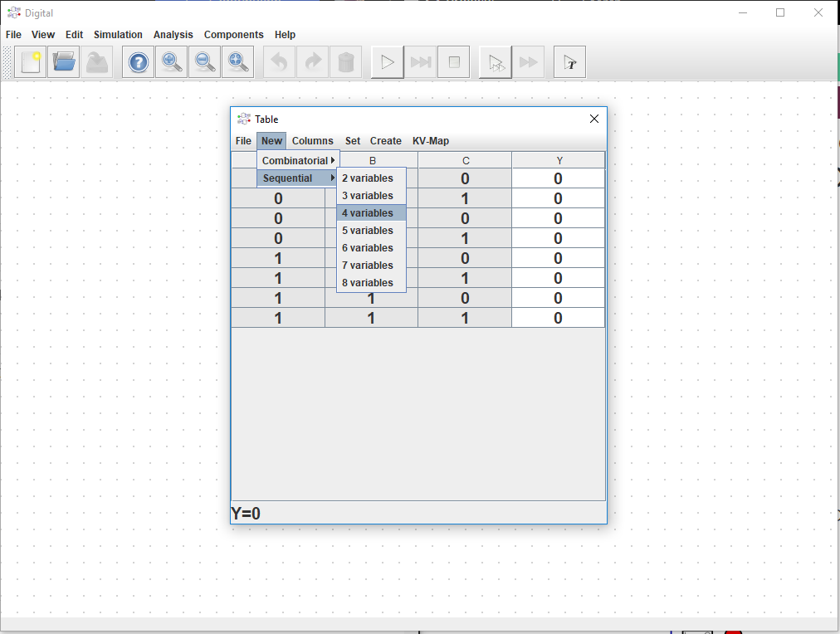The height and width of the screenshot is (634, 840).
Task: Zoom out with the minus magnifier icon
Action: [205, 62]
